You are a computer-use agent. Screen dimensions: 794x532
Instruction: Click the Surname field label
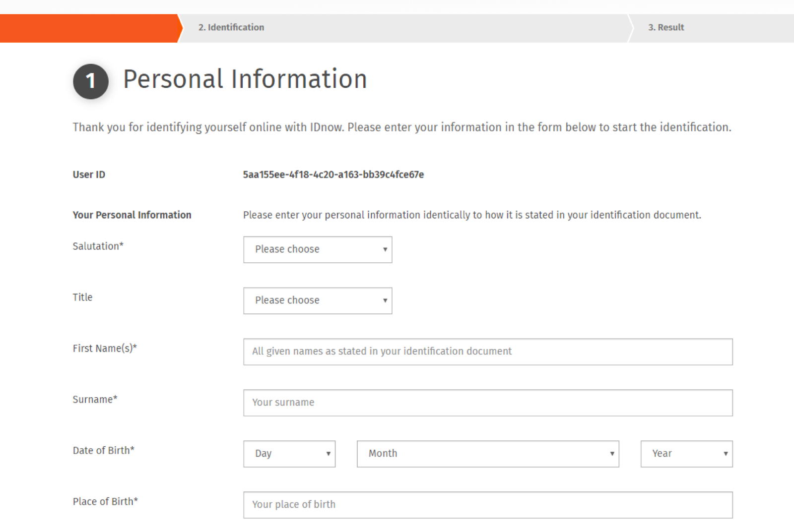95,400
